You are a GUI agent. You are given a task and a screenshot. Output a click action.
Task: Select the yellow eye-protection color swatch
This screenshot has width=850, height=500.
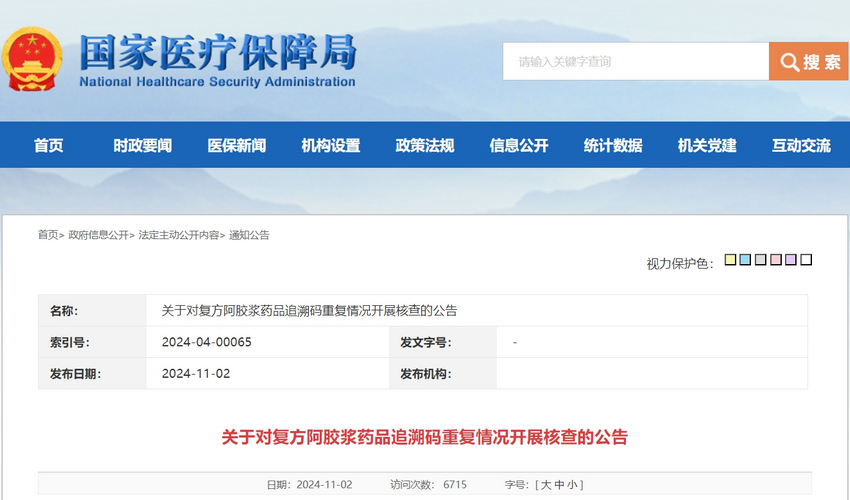click(x=730, y=260)
